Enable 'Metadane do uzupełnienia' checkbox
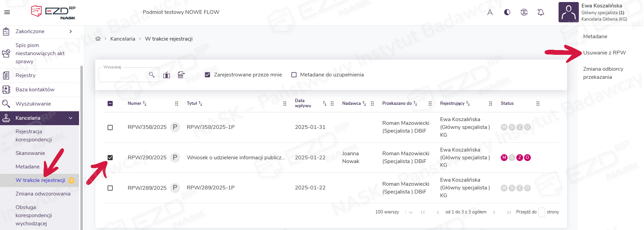Viewport: 644px width, 230px height. [294, 75]
